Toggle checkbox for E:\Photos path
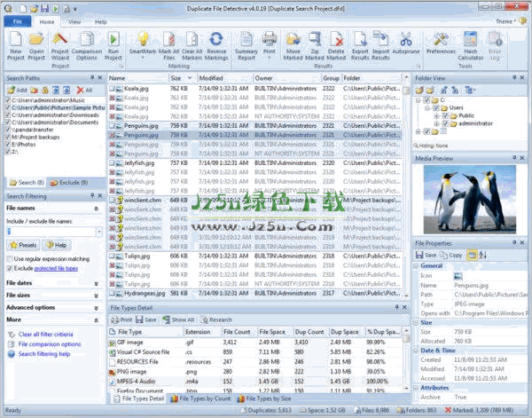The image size is (532, 418). point(8,145)
